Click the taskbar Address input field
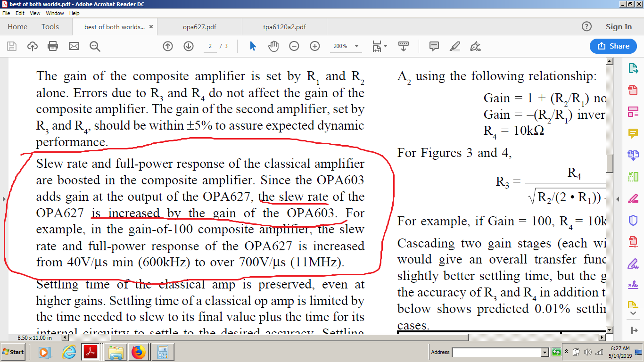Screen dimensions: 644x362 [x=497, y=352]
